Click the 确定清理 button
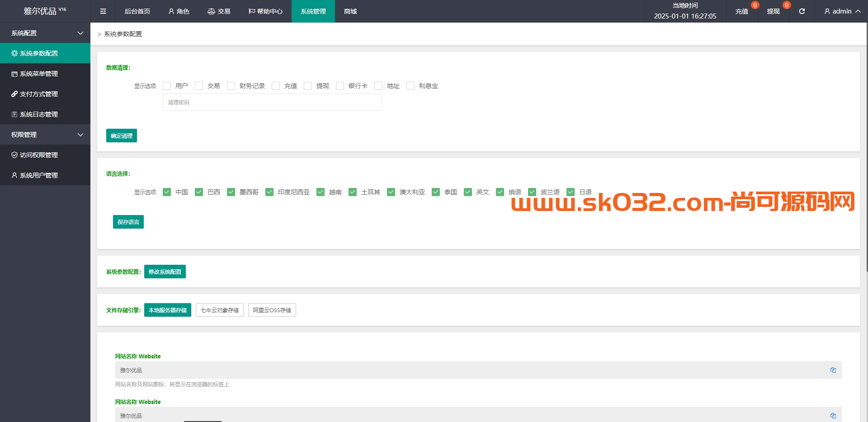 pos(122,136)
